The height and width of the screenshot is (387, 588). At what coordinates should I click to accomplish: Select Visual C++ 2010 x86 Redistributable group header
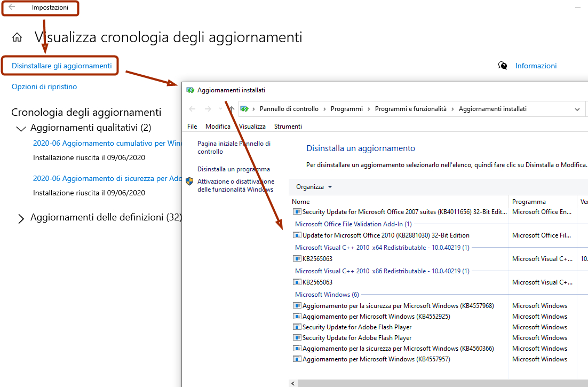click(382, 271)
